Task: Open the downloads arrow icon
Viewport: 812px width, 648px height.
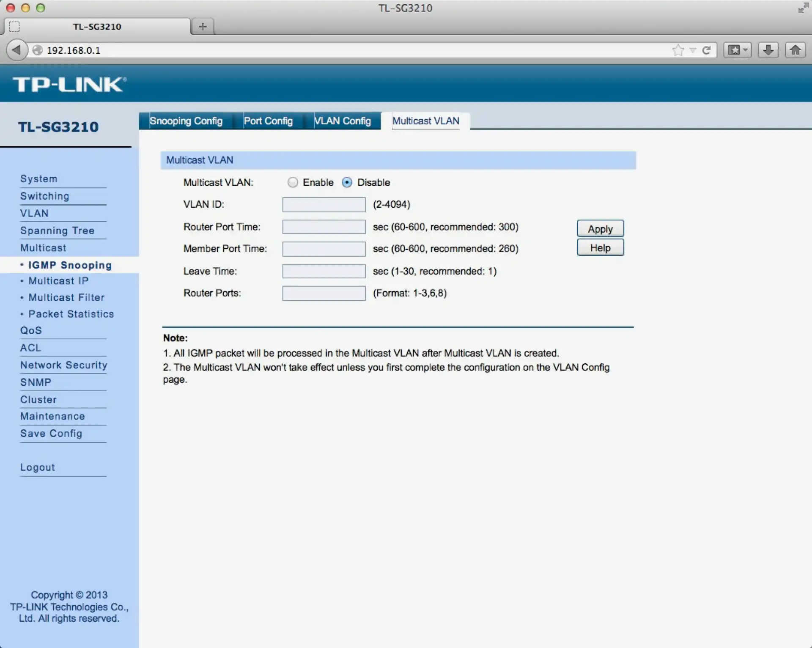Action: coord(768,50)
